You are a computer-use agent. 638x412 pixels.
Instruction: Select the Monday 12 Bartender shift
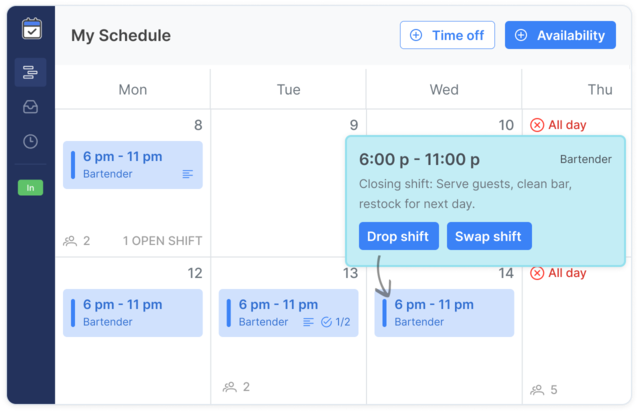[133, 312]
